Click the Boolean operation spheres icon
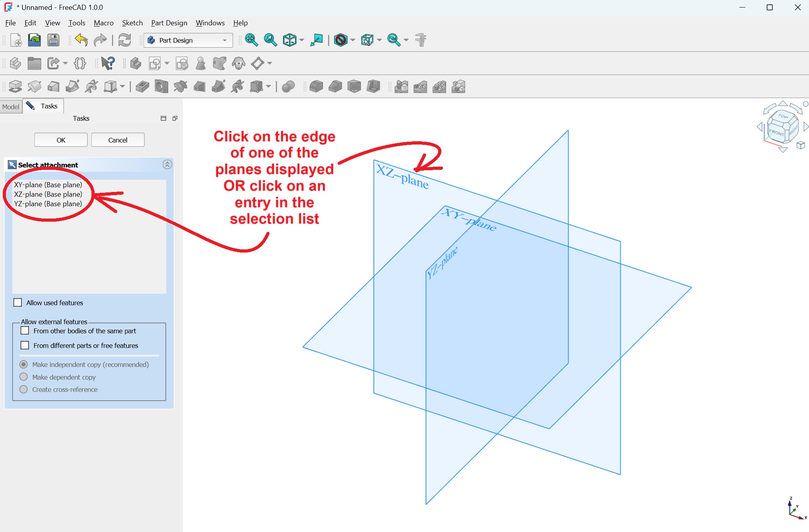Screen dimensions: 809x532 [288, 86]
